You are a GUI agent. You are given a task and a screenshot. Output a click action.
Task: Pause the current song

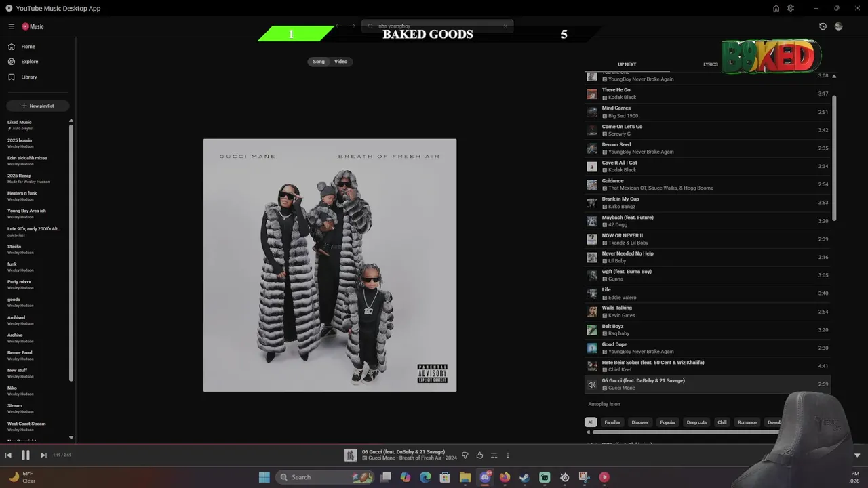[26, 455]
